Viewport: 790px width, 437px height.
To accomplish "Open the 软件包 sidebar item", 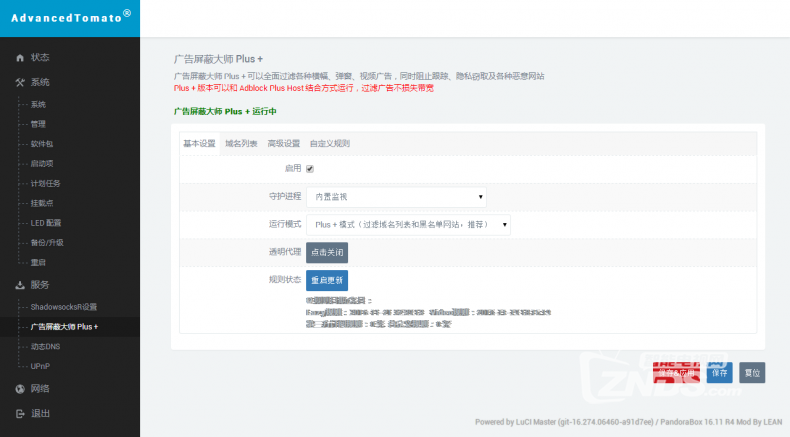I will [x=42, y=144].
